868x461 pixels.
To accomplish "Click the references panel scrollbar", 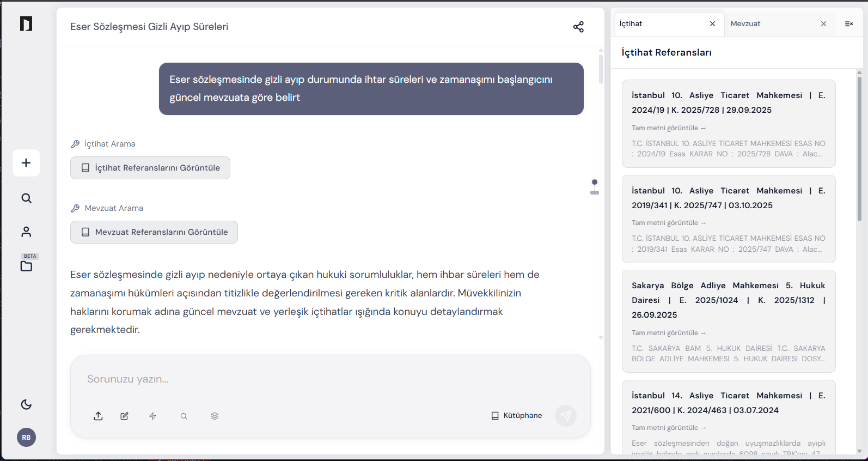I will pyautogui.click(x=859, y=148).
